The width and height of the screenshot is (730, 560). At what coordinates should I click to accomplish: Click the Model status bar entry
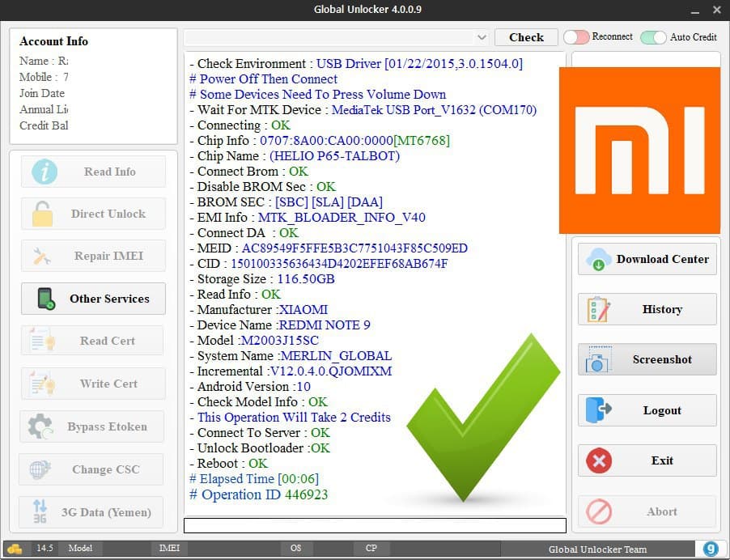[80, 549]
